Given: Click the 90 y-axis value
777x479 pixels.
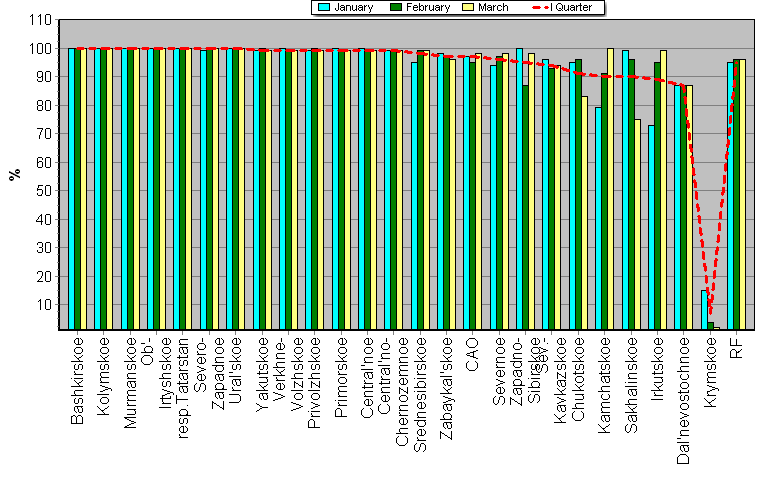Looking at the screenshot, I should [x=44, y=77].
